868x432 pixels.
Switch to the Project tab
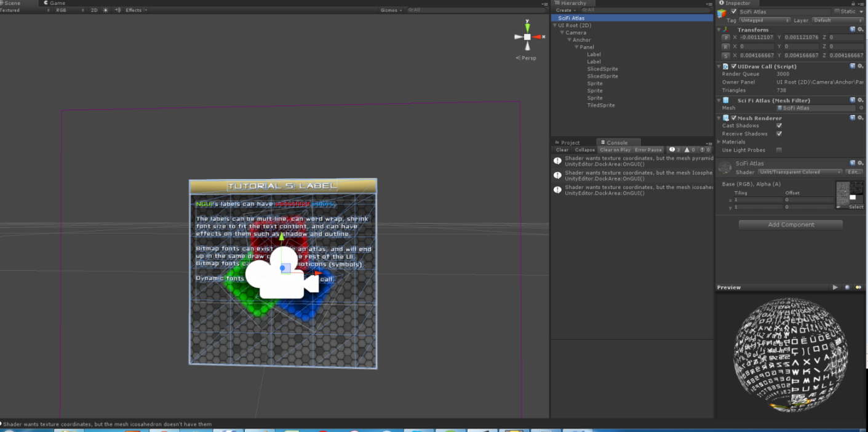tap(570, 142)
